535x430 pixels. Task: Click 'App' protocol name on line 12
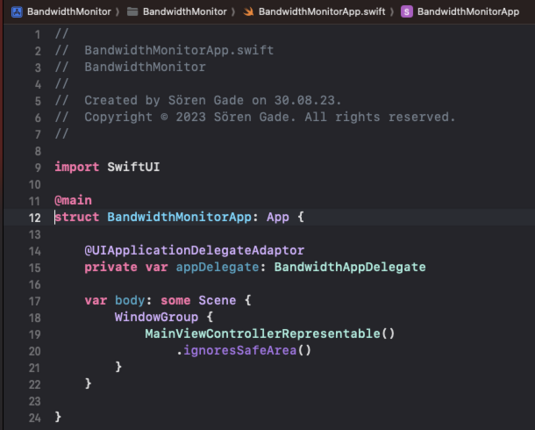click(278, 217)
